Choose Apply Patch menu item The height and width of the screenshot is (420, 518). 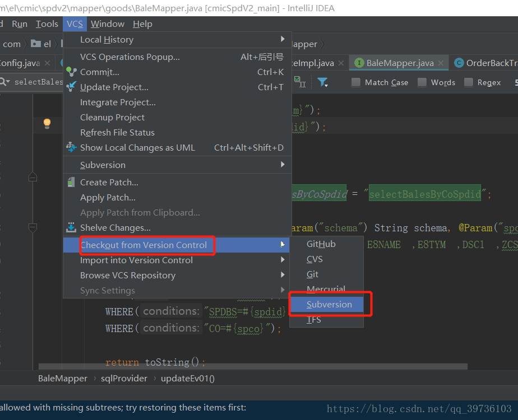(177, 197)
